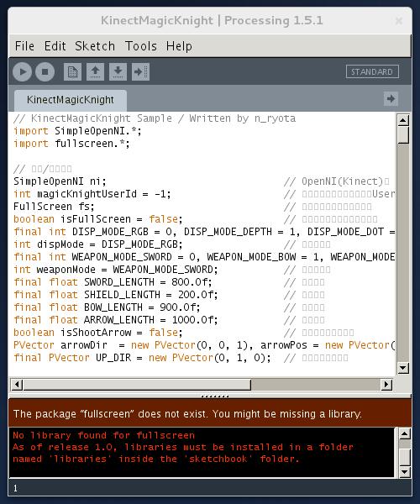Run the sketch with the play button

tap(22, 71)
